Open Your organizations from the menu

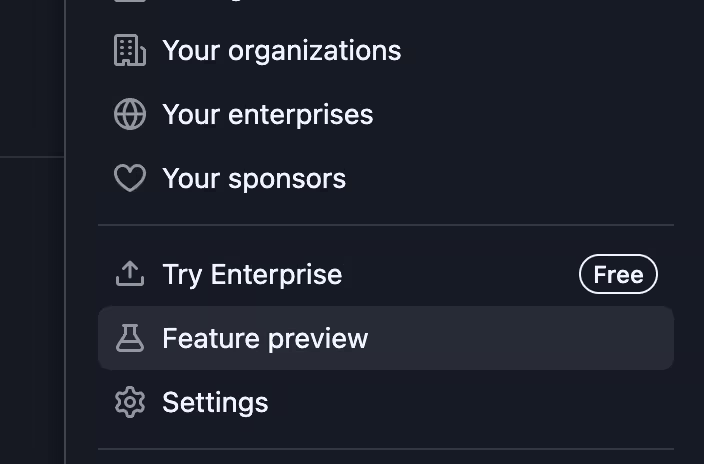click(x=281, y=50)
